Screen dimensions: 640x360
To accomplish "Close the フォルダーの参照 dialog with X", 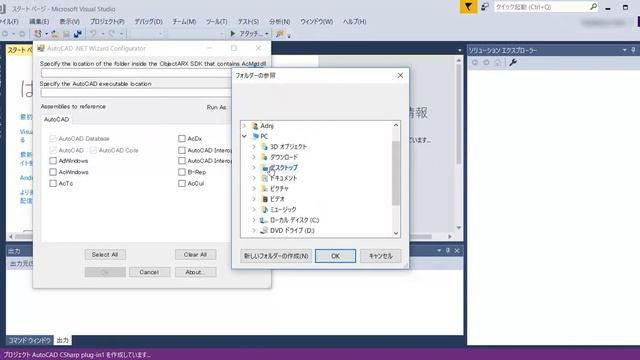I will tap(400, 75).
